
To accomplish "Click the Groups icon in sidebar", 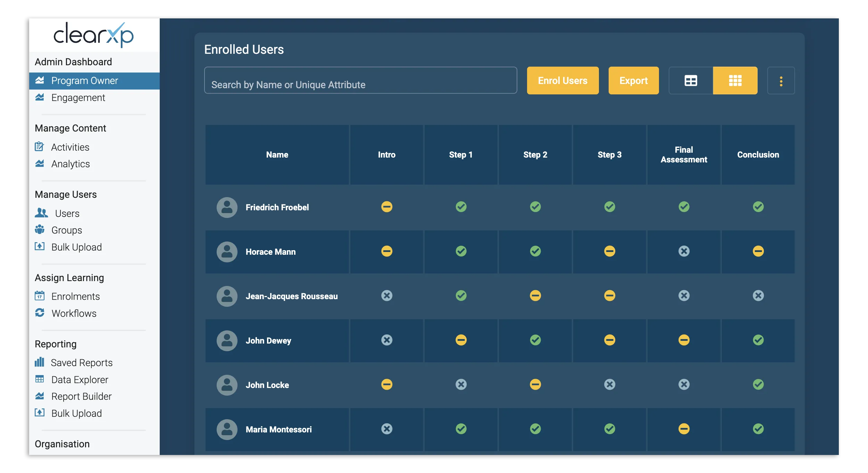I will (x=40, y=230).
